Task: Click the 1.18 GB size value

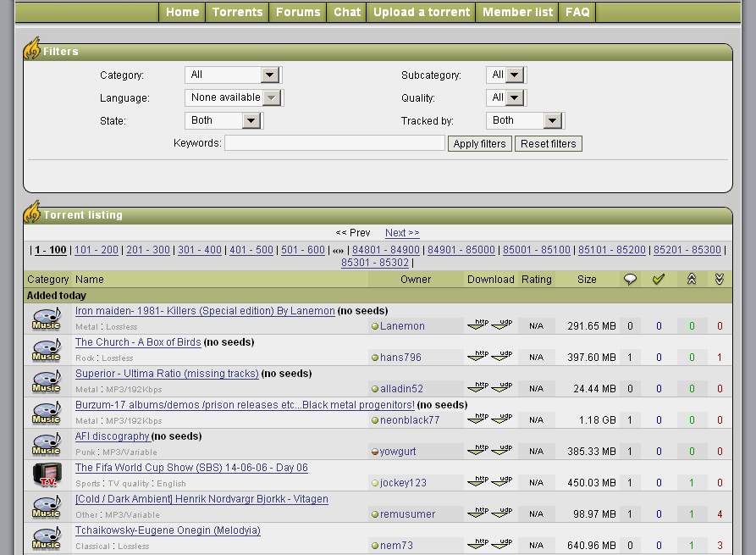Action: (x=598, y=420)
